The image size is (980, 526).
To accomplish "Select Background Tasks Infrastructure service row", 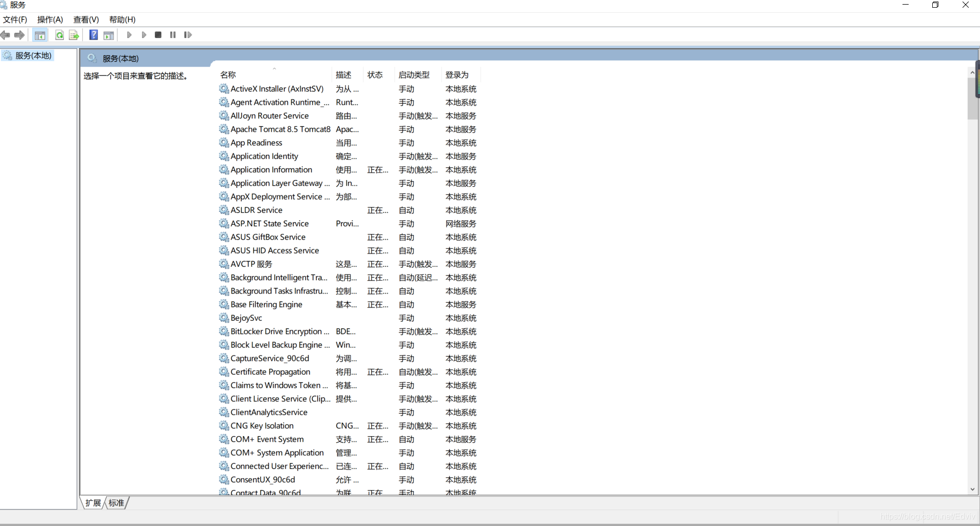I will tap(349, 291).
